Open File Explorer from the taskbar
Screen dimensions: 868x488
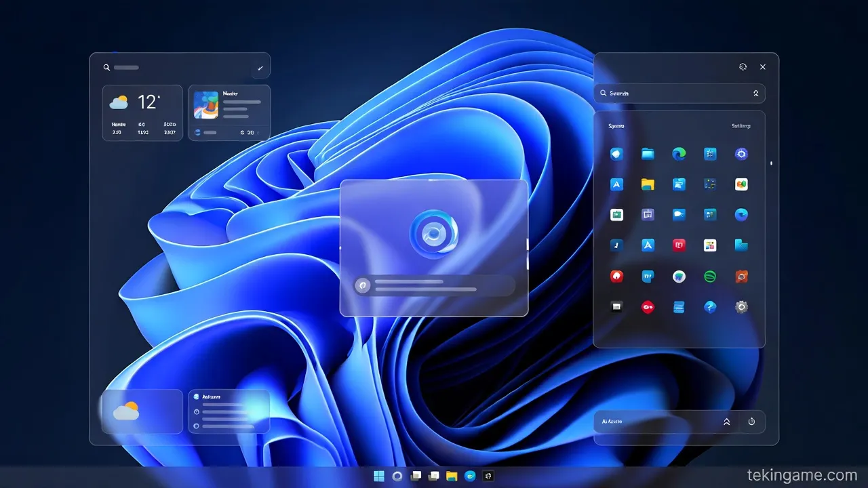click(x=452, y=476)
